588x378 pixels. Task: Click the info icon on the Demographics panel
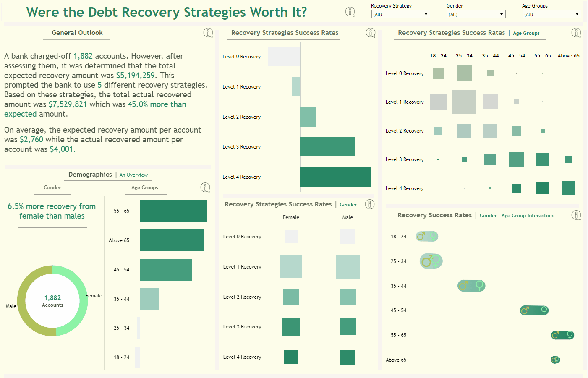point(205,187)
